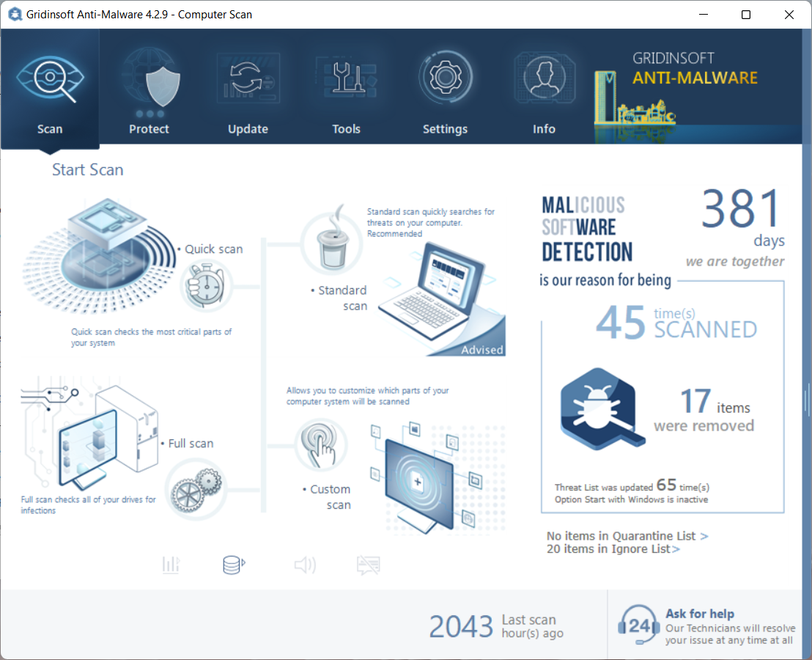This screenshot has width=812, height=660.
Task: Switch to the Settings tab label
Action: (x=446, y=129)
